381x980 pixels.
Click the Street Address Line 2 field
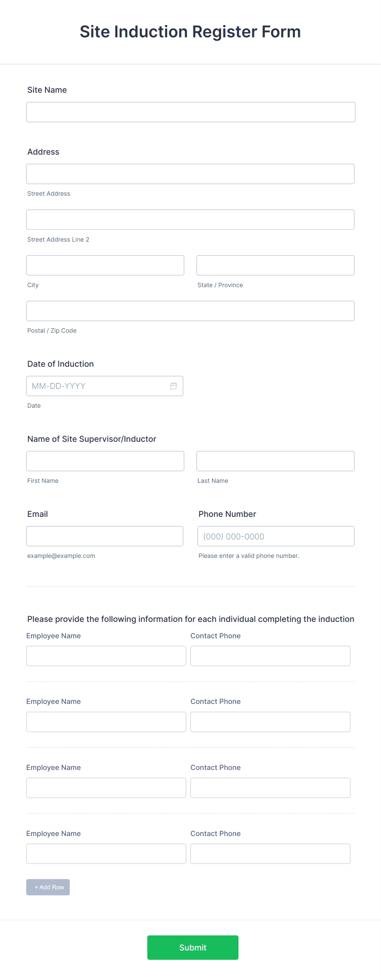click(x=190, y=219)
